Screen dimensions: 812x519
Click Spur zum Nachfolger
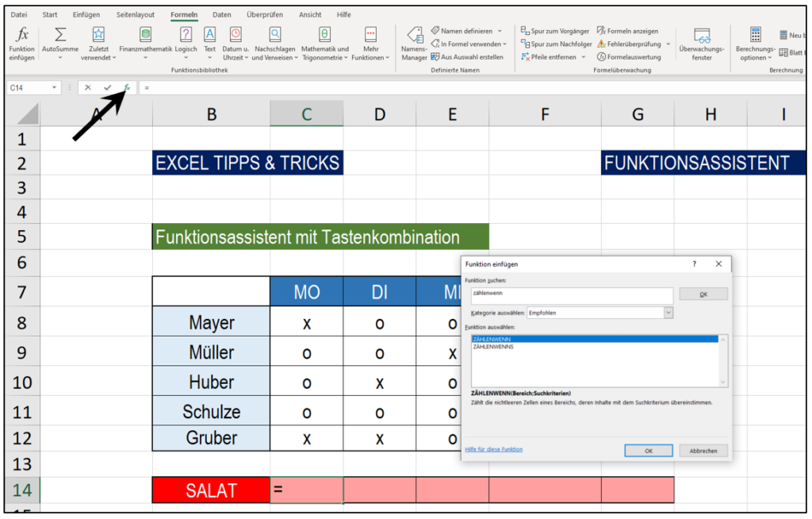click(x=556, y=44)
